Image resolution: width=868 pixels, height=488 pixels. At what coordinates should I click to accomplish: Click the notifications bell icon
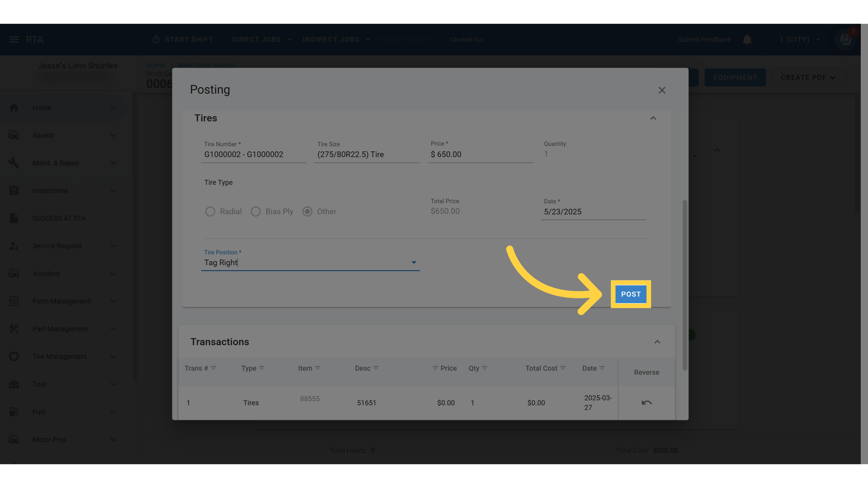pos(747,40)
